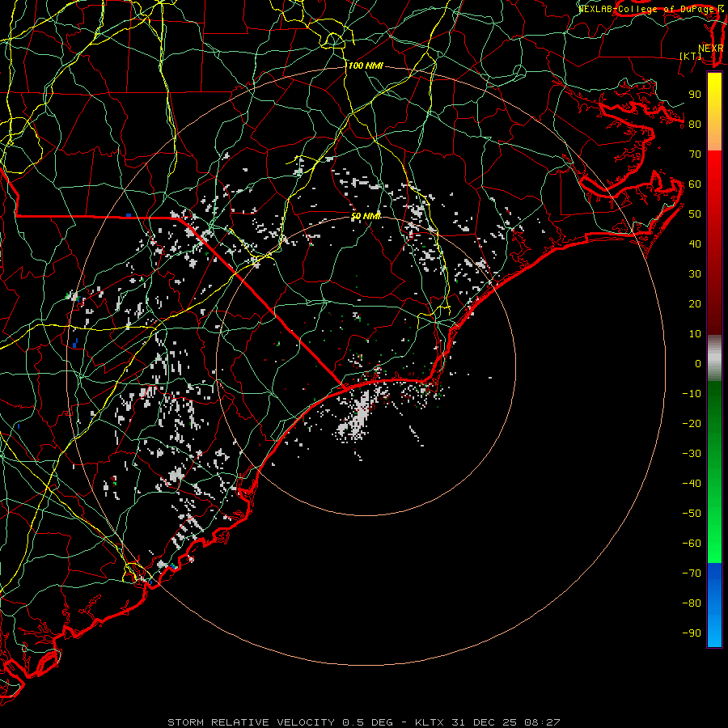Click the 08:27 timestamp
Screen dimensions: 728x728
click(x=542, y=722)
